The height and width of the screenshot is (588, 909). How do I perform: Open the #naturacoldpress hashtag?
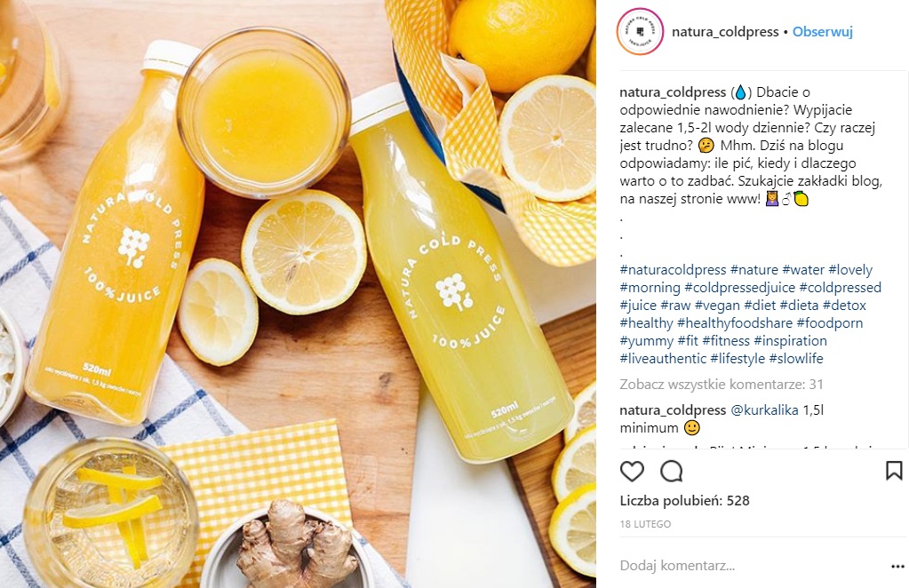click(673, 269)
